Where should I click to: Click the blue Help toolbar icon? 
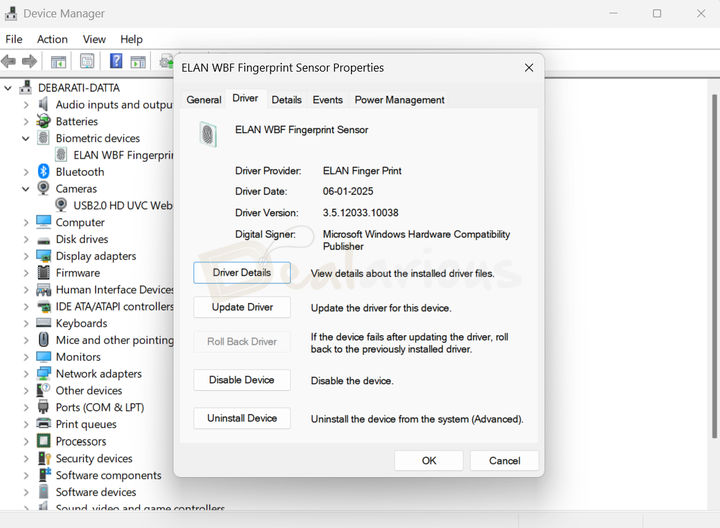pyautogui.click(x=116, y=61)
